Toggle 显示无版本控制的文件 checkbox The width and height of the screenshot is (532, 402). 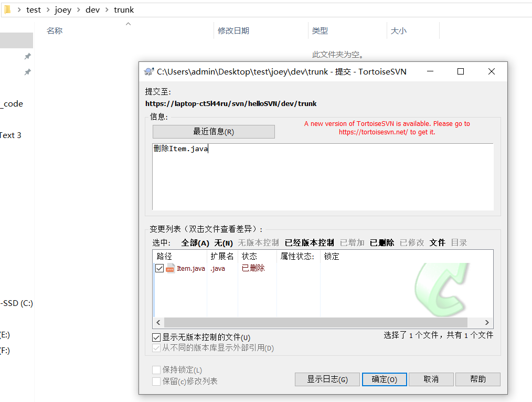156,337
